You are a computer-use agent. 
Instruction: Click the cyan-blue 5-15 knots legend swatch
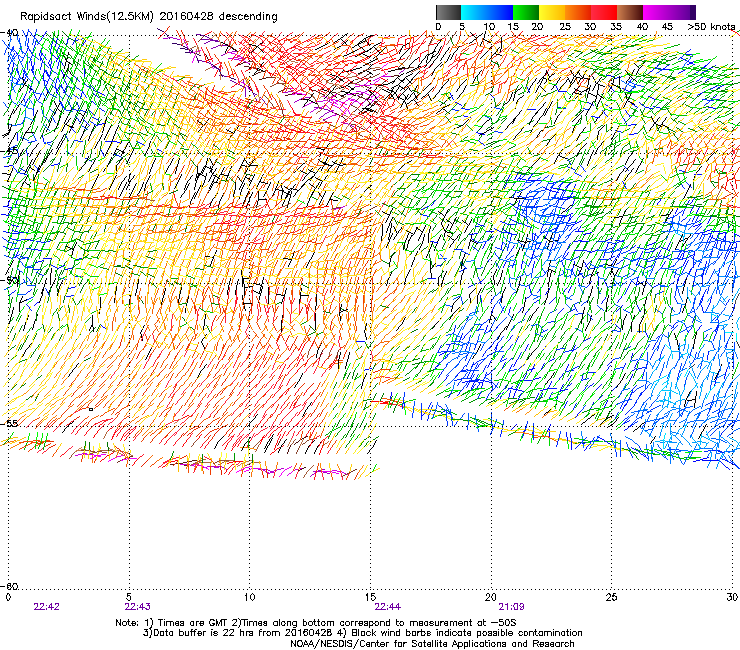pos(487,12)
